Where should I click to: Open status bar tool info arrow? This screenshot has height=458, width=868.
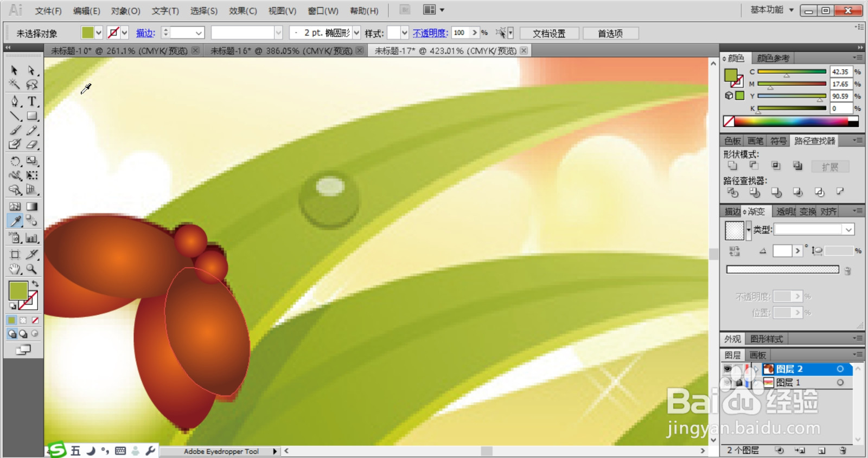point(275,451)
